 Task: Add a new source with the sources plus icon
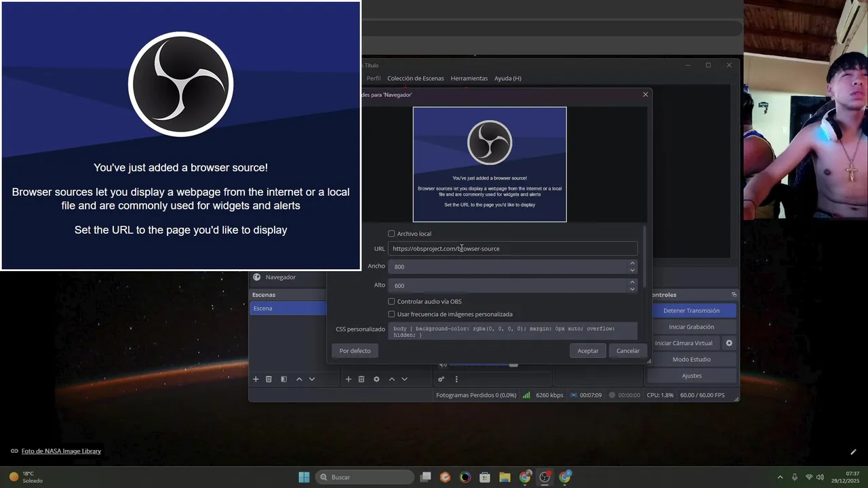tap(349, 380)
